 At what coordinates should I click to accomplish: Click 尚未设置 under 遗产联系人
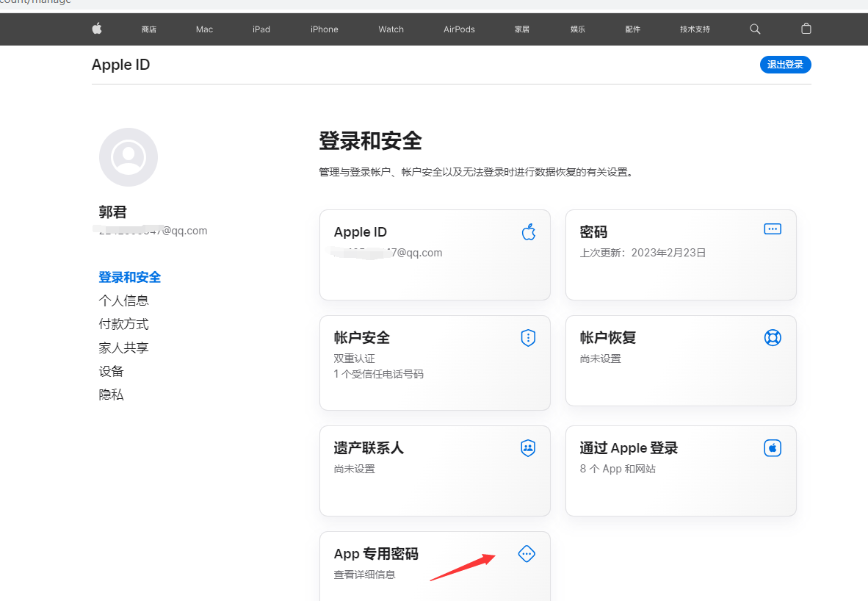click(x=354, y=469)
